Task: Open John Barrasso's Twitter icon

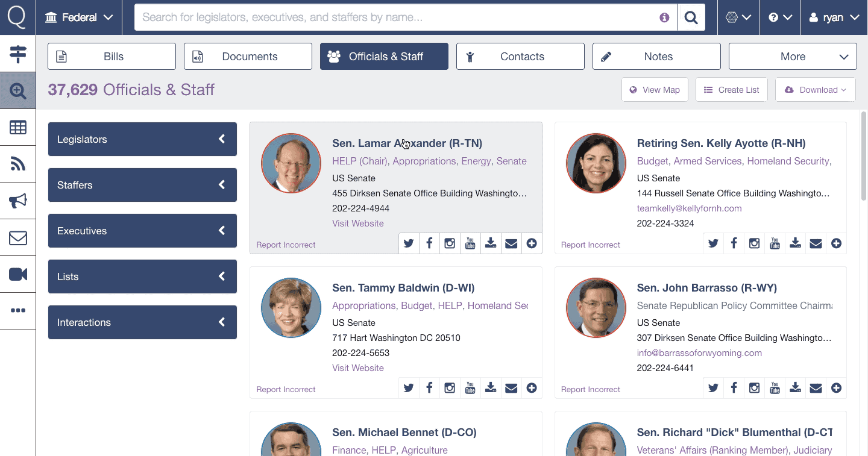Action: pos(714,388)
